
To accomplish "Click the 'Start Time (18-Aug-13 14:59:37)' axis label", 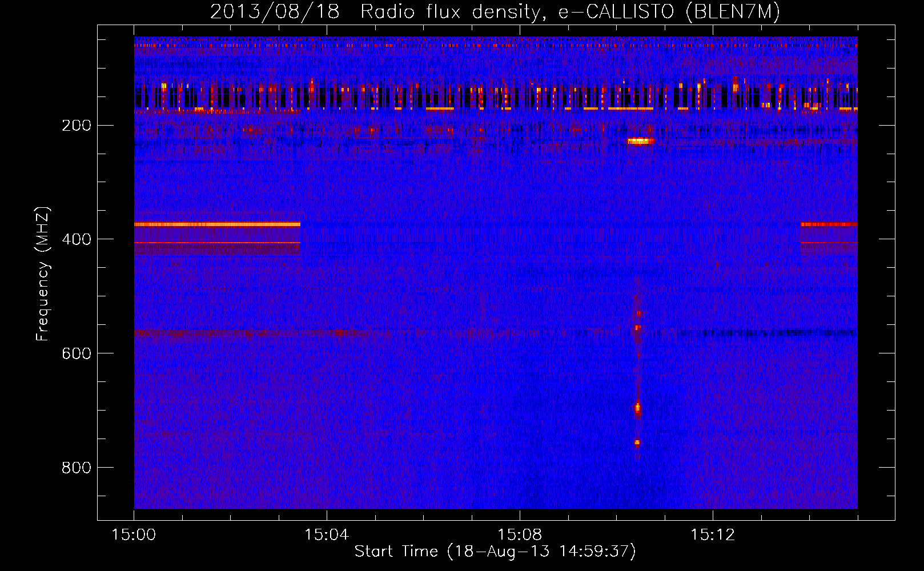I will pos(495,552).
